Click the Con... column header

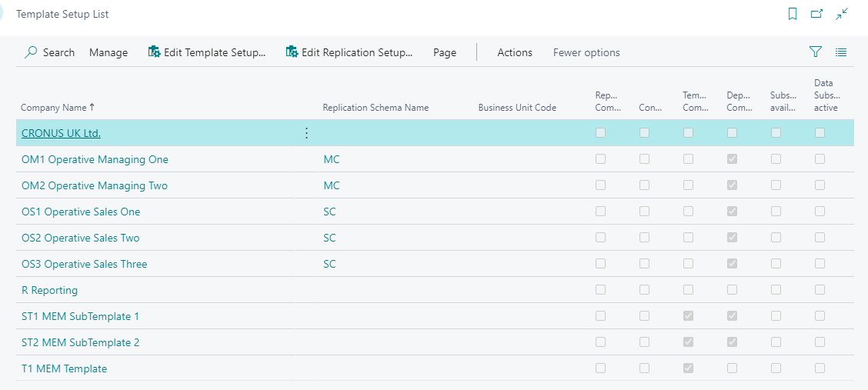click(650, 108)
